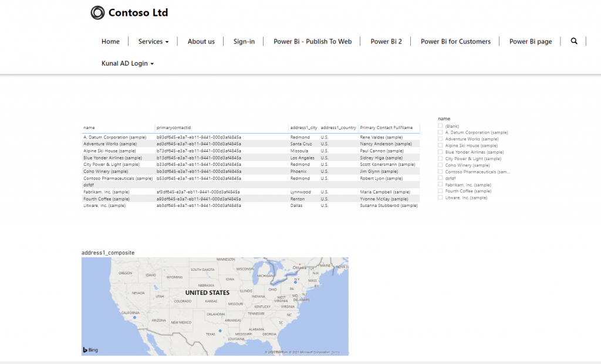The image size is (601, 364).
Task: Select Litware, Inc. (sample) table cell
Action: coord(104,206)
